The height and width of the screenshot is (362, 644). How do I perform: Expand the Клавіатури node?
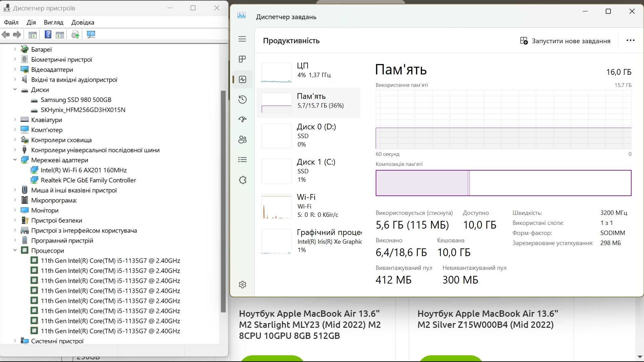pos(15,120)
